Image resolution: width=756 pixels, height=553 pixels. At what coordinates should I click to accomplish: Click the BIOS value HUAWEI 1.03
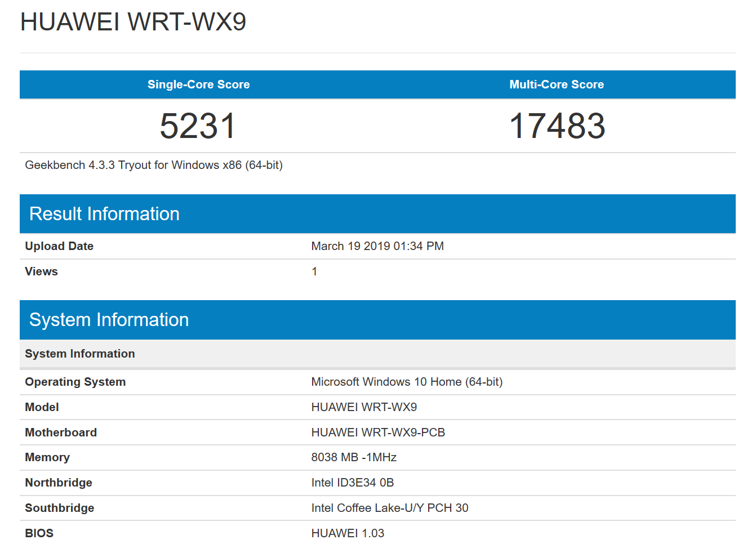348,533
